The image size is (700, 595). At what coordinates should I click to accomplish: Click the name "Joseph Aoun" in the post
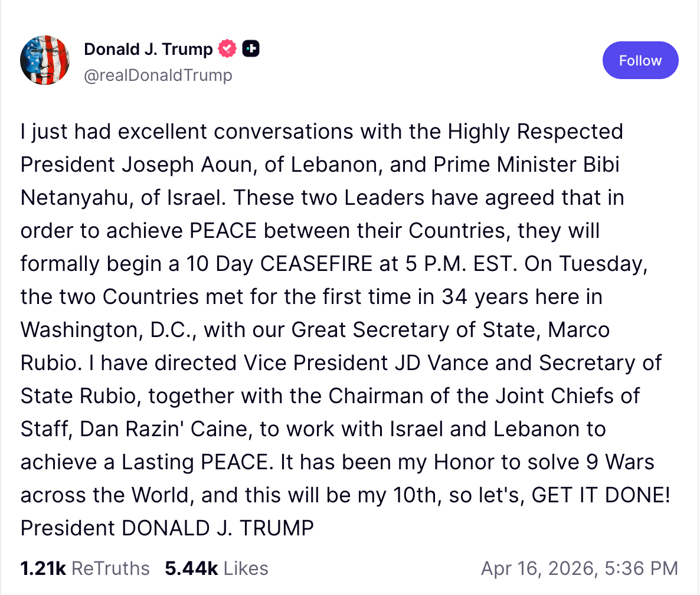(x=188, y=164)
